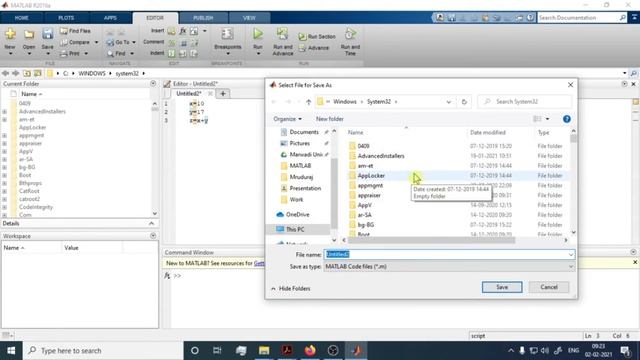Image resolution: width=640 pixels, height=360 pixels.
Task: Open the Organize dropdown in the Save dialog
Action: click(288, 119)
